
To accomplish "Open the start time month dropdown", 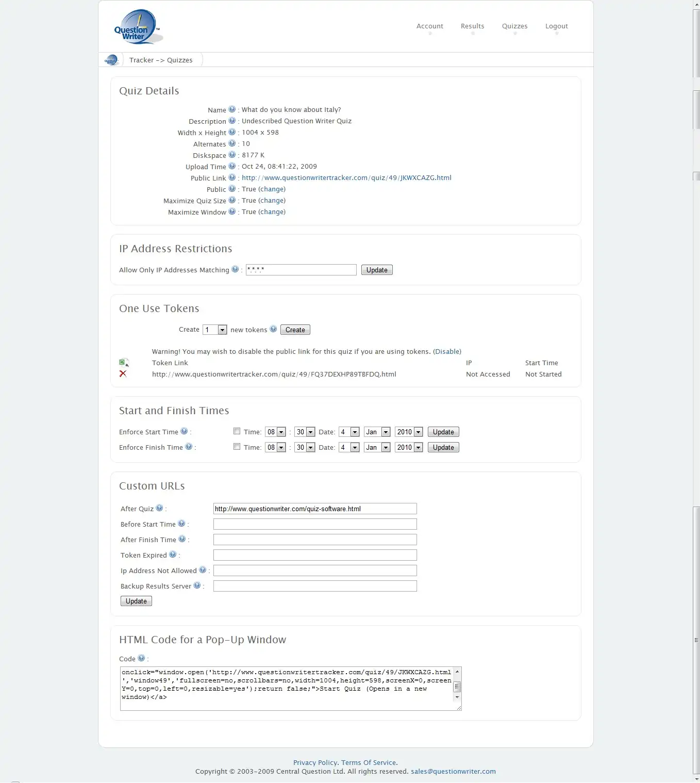I will tap(377, 432).
